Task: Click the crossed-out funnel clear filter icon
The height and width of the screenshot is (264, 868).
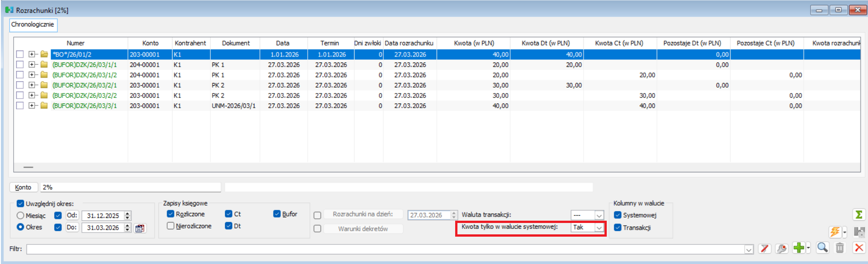Action: (764, 248)
